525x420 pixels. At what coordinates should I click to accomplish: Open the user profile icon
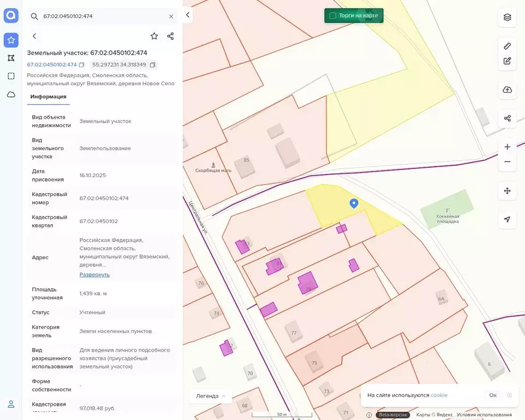tap(11, 404)
